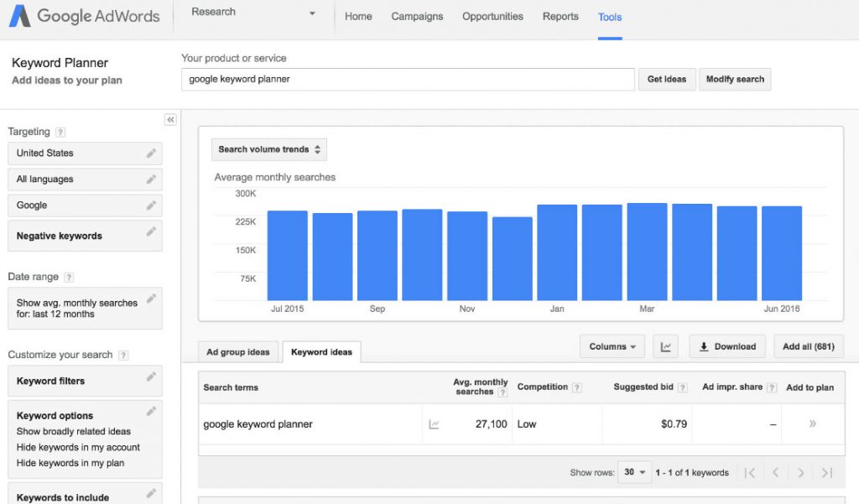Click Add all (681) button
The width and height of the screenshot is (859, 504).
809,347
